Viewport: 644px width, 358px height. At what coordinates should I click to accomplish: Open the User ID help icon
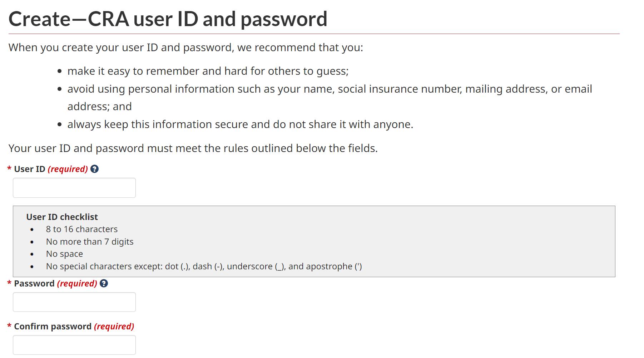94,169
